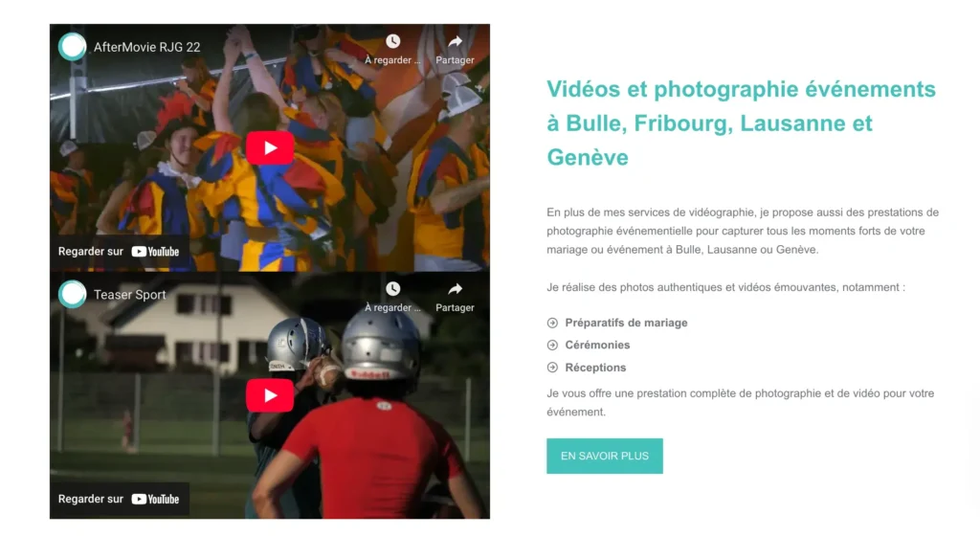Play the Teaser Sport video

click(270, 396)
